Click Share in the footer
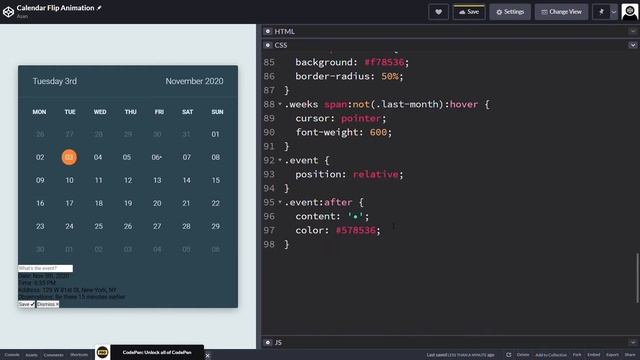640x360 pixels. click(x=630, y=355)
